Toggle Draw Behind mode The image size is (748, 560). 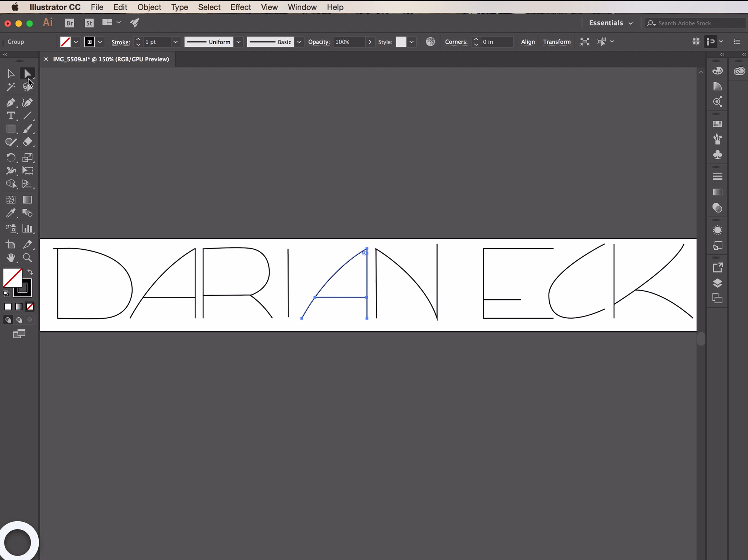(x=19, y=320)
